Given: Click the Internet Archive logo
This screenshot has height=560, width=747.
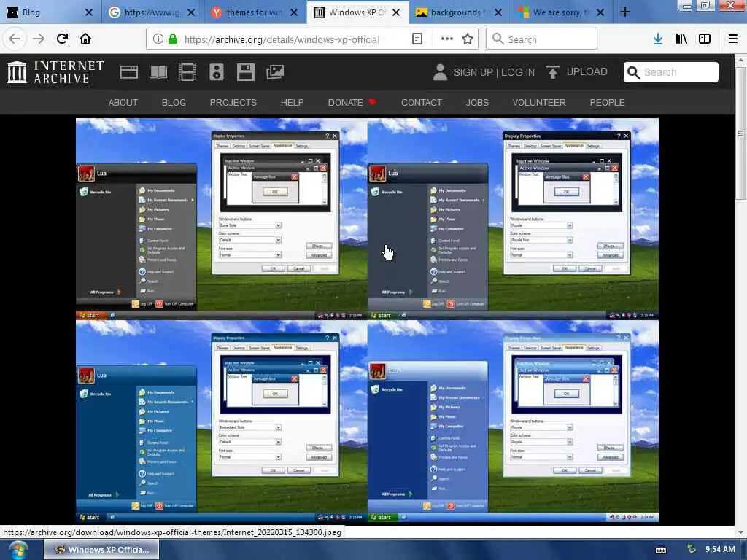Looking at the screenshot, I should [x=55, y=72].
